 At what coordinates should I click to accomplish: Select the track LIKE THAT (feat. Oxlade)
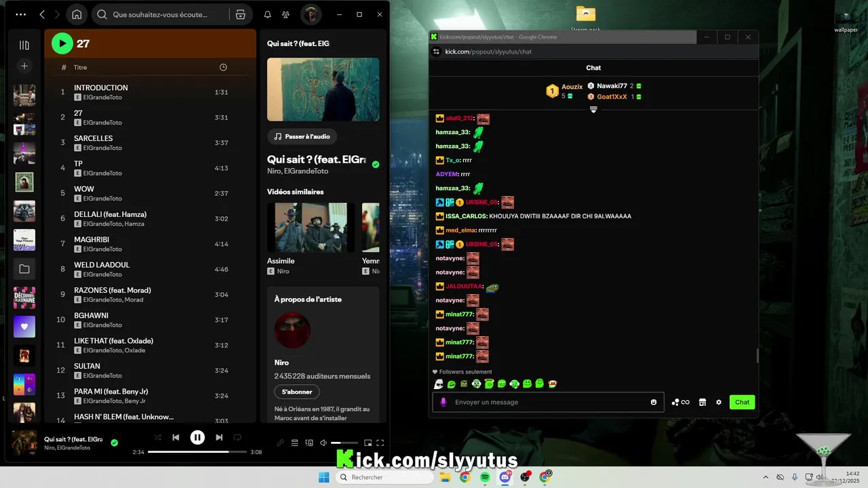click(x=114, y=341)
